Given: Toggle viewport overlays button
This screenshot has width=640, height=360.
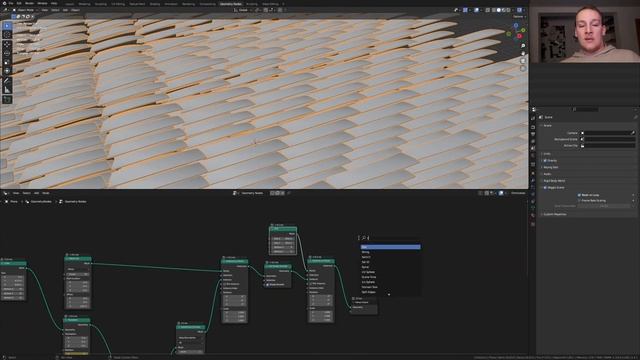Looking at the screenshot, I should click(476, 10).
